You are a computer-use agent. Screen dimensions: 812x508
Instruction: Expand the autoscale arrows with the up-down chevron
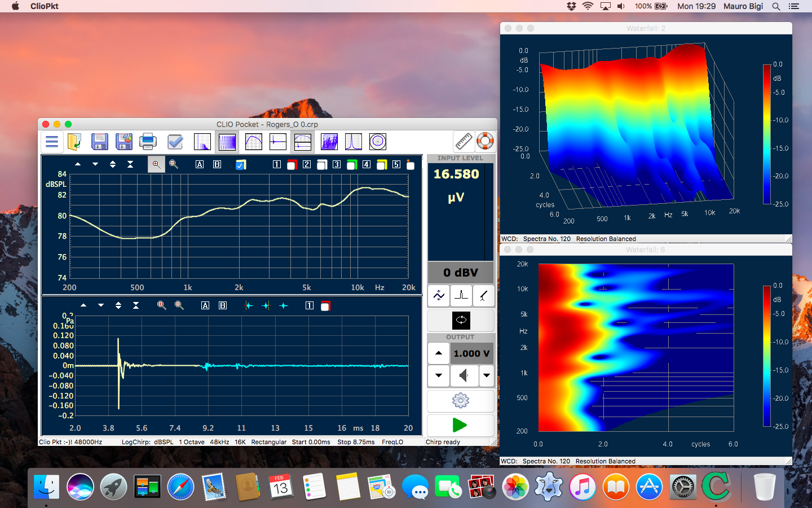[113, 164]
